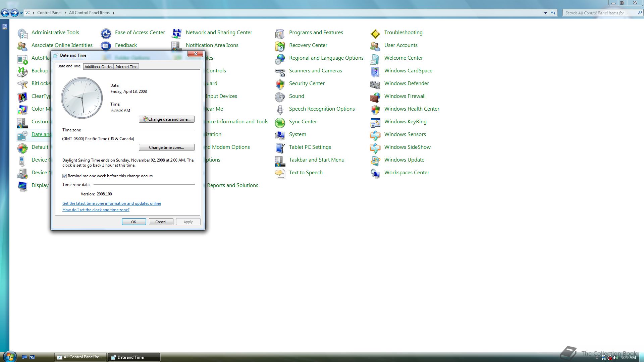The width and height of the screenshot is (644, 362).
Task: Cancel the Date and Time dialog
Action: [x=161, y=222]
